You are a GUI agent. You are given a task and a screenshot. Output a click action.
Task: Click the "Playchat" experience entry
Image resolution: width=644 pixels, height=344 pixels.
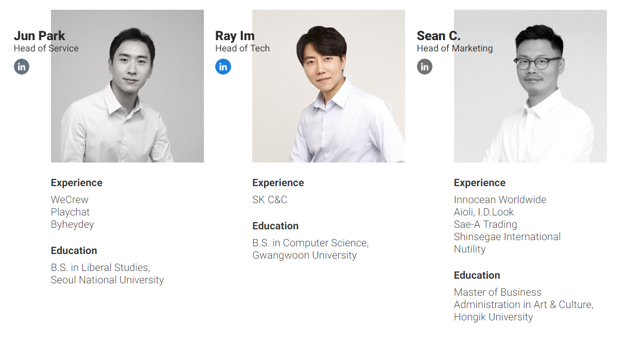[70, 212]
